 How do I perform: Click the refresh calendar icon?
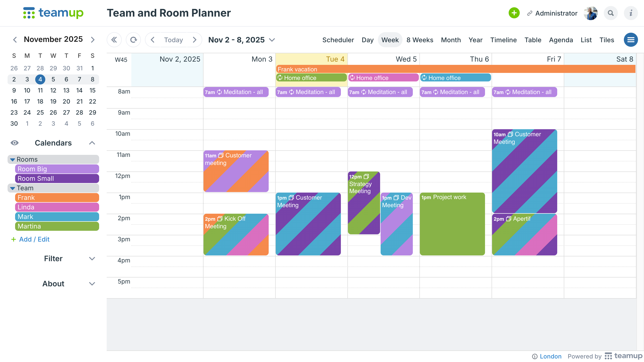pyautogui.click(x=133, y=40)
